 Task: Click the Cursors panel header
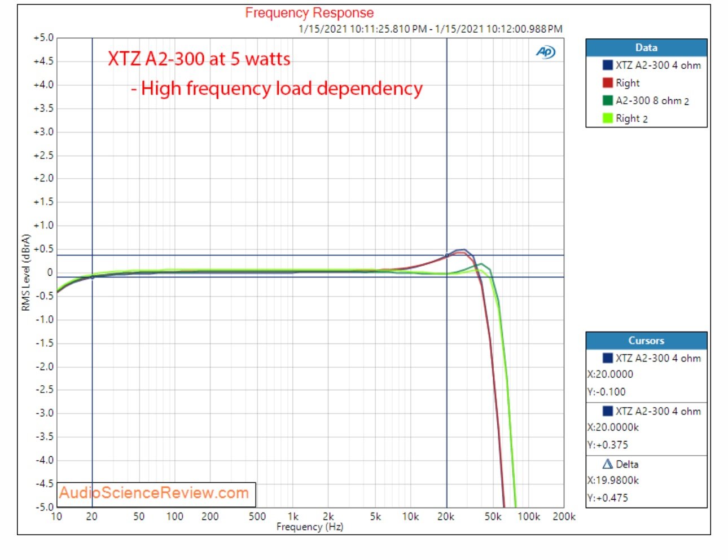pyautogui.click(x=646, y=341)
